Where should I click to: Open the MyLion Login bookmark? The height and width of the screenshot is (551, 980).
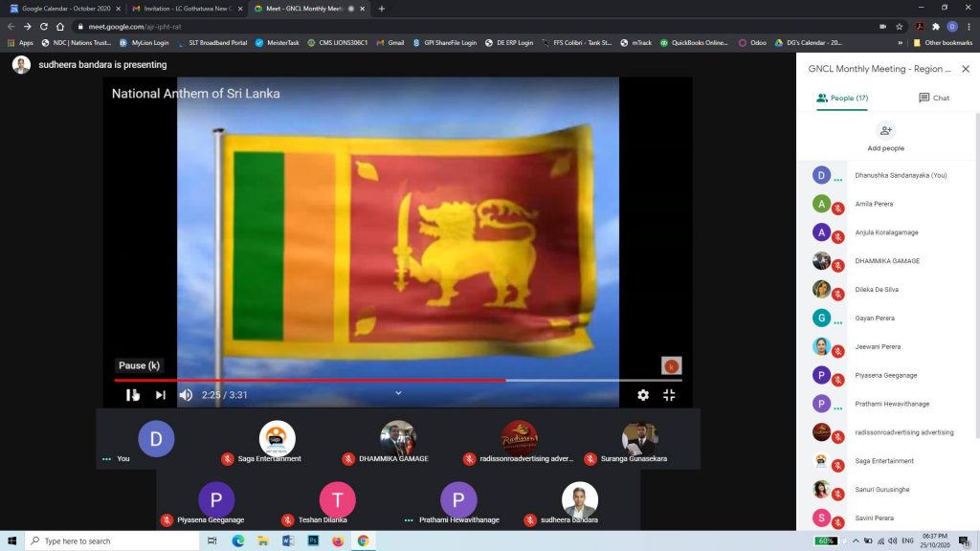pyautogui.click(x=144, y=43)
